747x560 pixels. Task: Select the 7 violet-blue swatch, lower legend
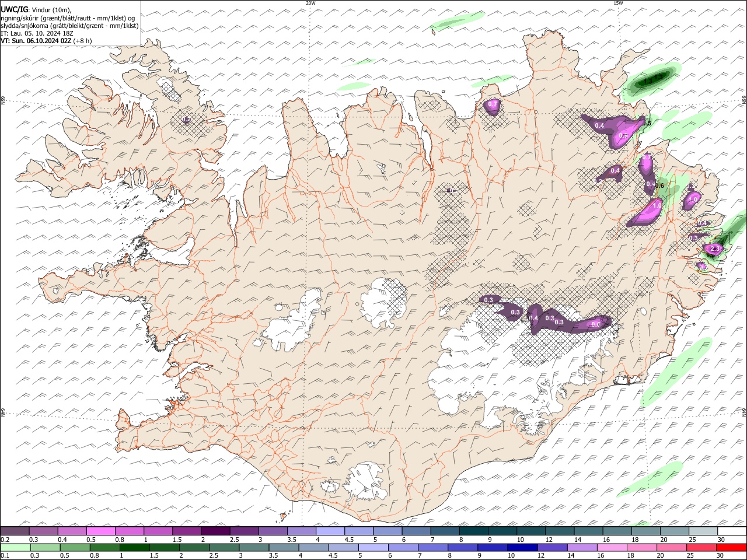click(432, 547)
